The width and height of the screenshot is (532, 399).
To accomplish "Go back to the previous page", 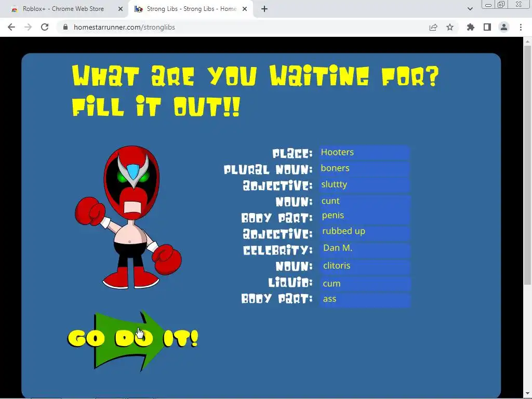I will click(x=11, y=27).
